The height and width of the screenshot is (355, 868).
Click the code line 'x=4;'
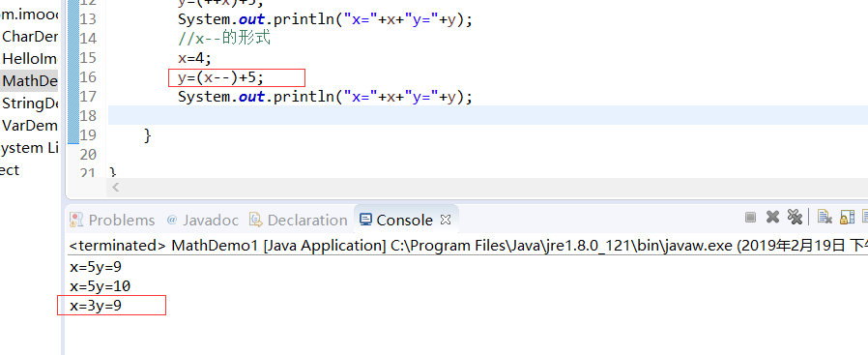pyautogui.click(x=195, y=58)
